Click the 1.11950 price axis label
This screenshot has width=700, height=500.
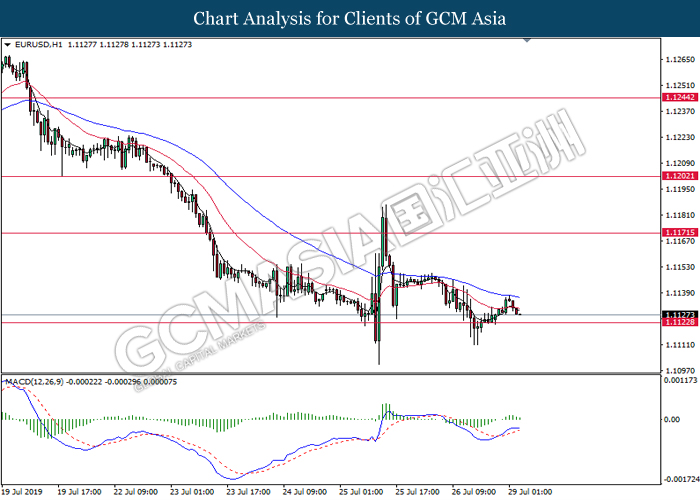(x=680, y=189)
